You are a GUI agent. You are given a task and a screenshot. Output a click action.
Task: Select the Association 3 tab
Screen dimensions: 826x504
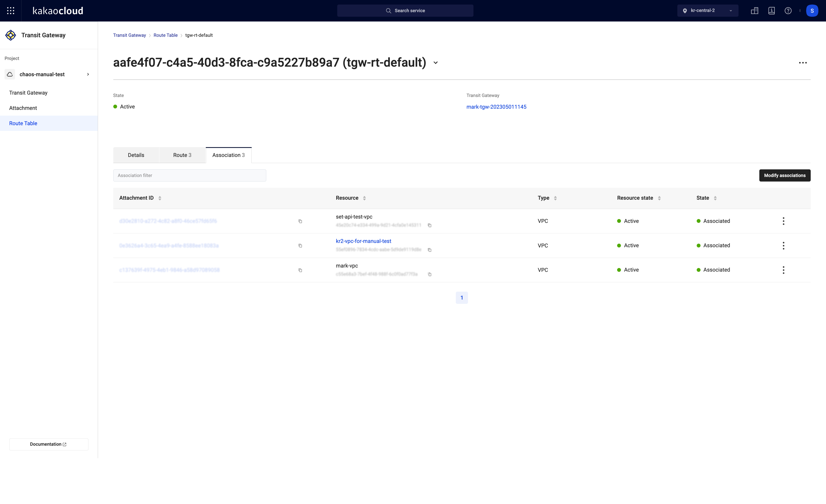[x=229, y=155]
